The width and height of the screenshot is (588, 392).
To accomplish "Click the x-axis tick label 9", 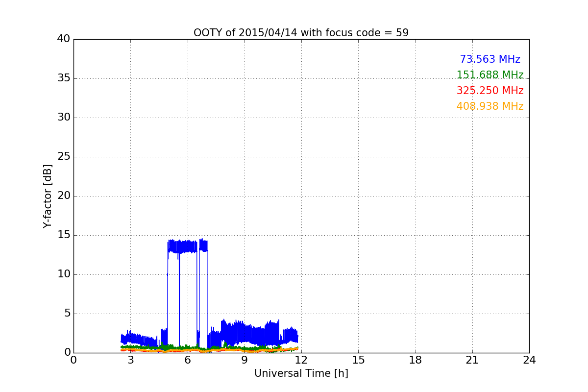I will point(244,360).
